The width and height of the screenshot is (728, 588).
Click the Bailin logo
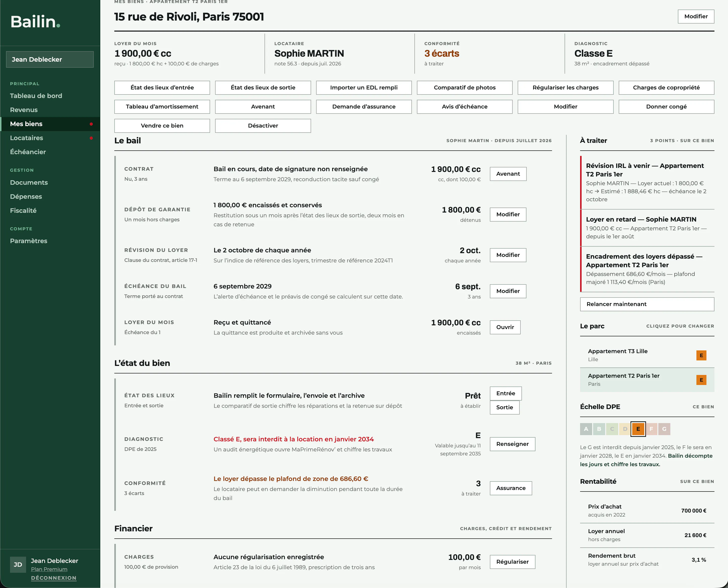tap(35, 22)
